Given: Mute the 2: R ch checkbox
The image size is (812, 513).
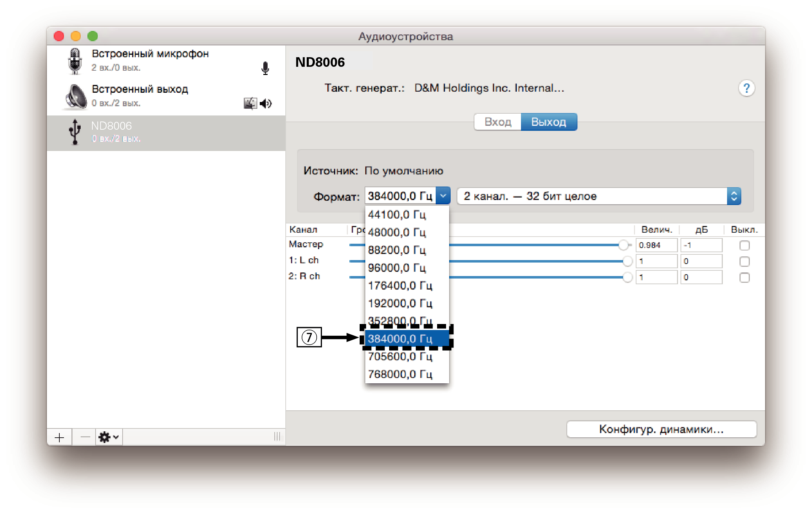Looking at the screenshot, I should (744, 277).
